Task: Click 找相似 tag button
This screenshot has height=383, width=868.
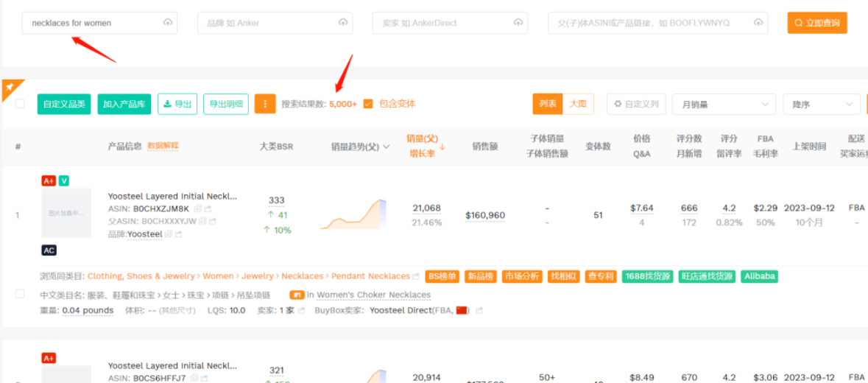Action: (563, 277)
